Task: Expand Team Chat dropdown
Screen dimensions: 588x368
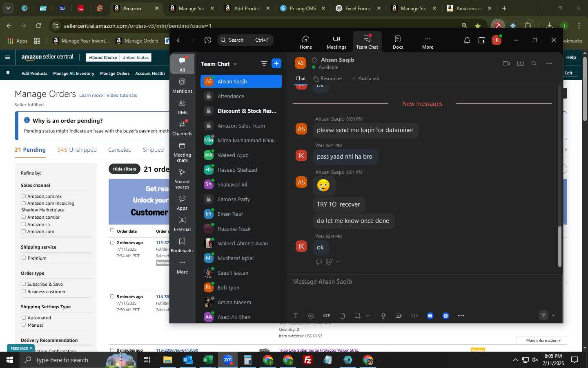Action: (x=235, y=64)
